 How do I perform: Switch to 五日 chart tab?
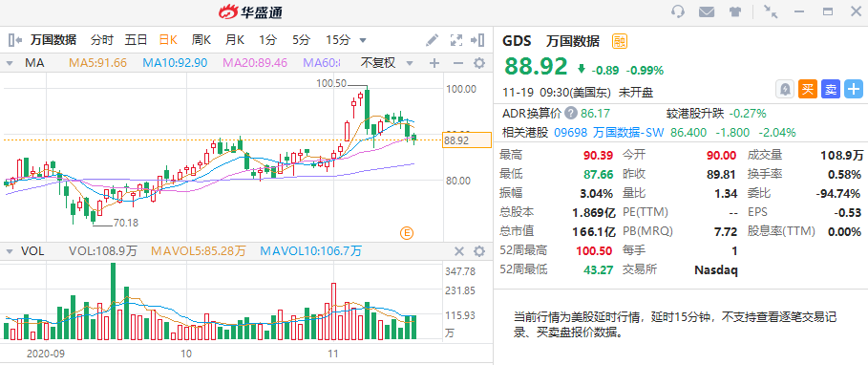pos(136,40)
